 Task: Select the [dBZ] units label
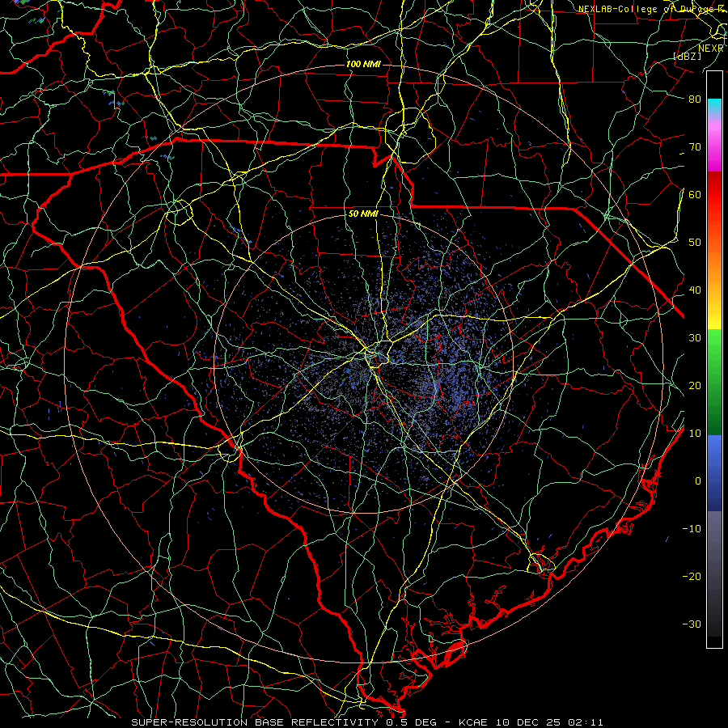tap(687, 56)
